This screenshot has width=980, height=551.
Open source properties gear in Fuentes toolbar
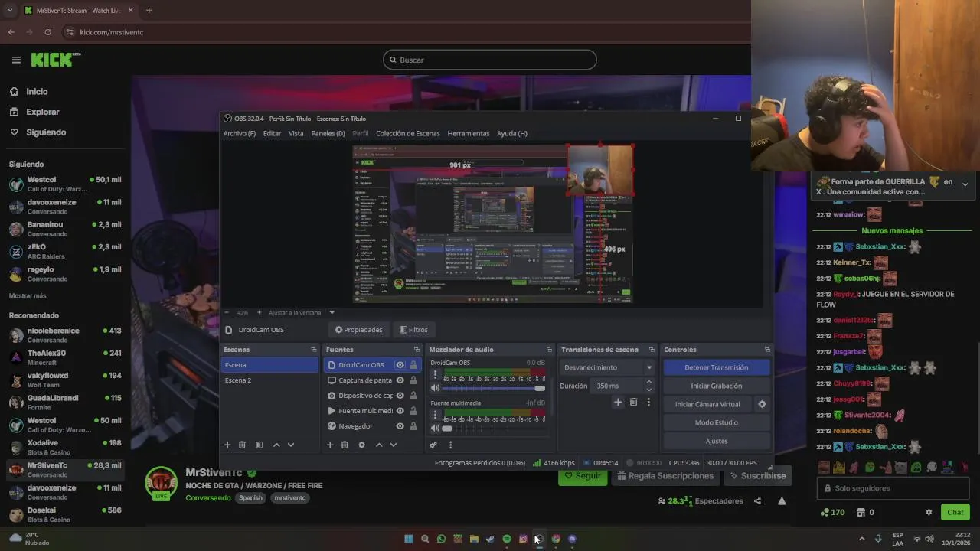click(361, 445)
